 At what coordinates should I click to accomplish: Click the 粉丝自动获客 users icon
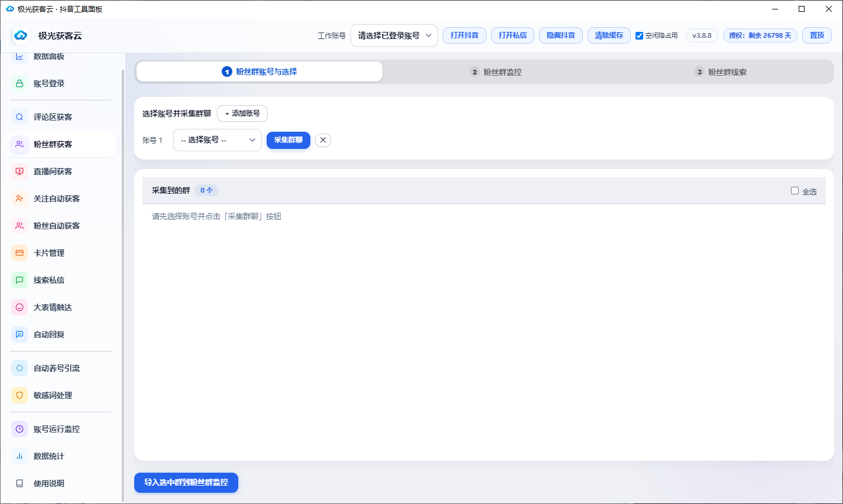[x=20, y=226]
